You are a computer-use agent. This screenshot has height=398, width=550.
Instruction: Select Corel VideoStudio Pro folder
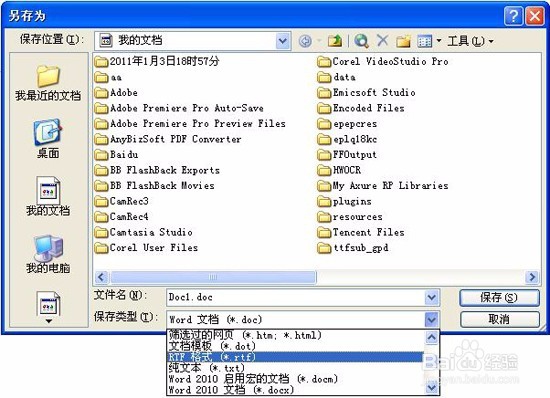click(x=383, y=61)
